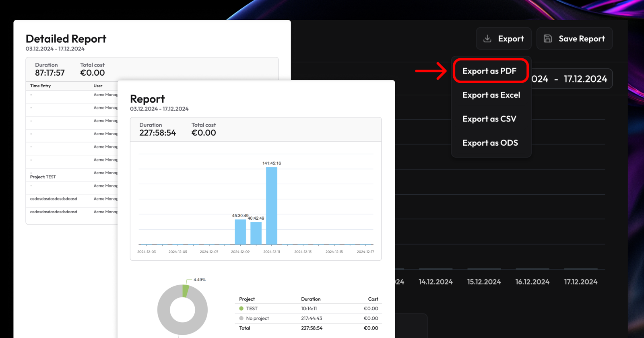
Task: Click the 87:17:57 duration value
Action: [x=50, y=73]
